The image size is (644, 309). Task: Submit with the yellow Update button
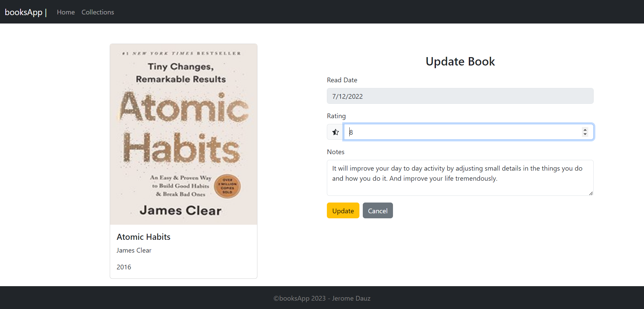tap(343, 211)
